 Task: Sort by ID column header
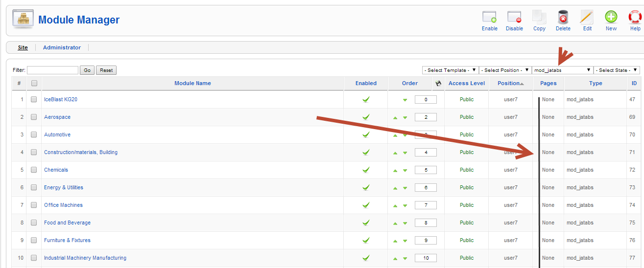point(634,83)
